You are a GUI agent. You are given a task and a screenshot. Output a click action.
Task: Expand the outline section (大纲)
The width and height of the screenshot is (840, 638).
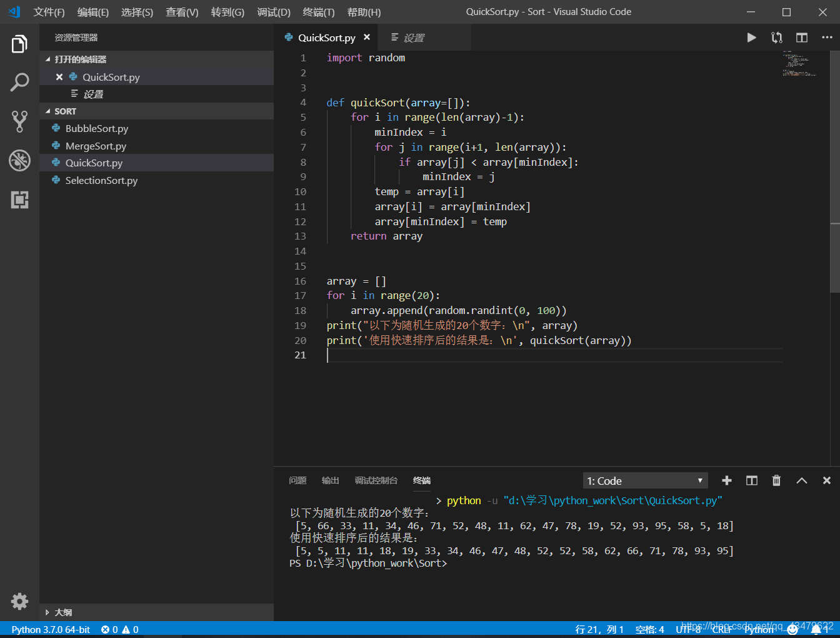coord(156,612)
